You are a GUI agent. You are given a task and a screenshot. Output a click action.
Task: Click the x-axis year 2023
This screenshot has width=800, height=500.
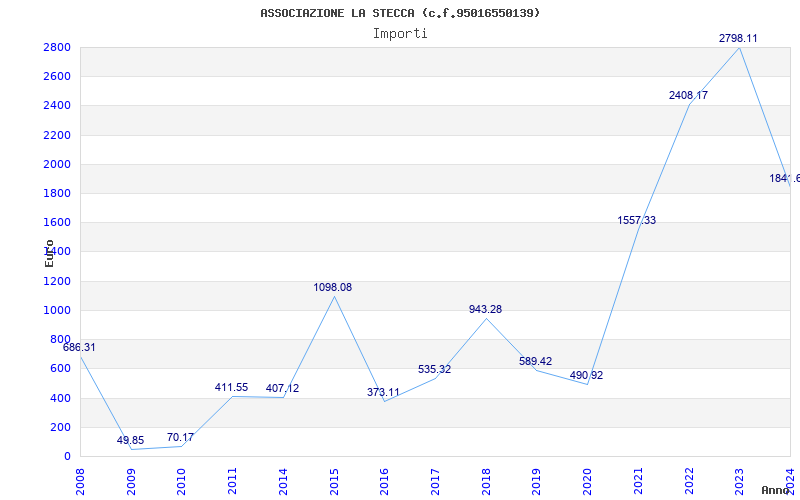[x=740, y=482]
